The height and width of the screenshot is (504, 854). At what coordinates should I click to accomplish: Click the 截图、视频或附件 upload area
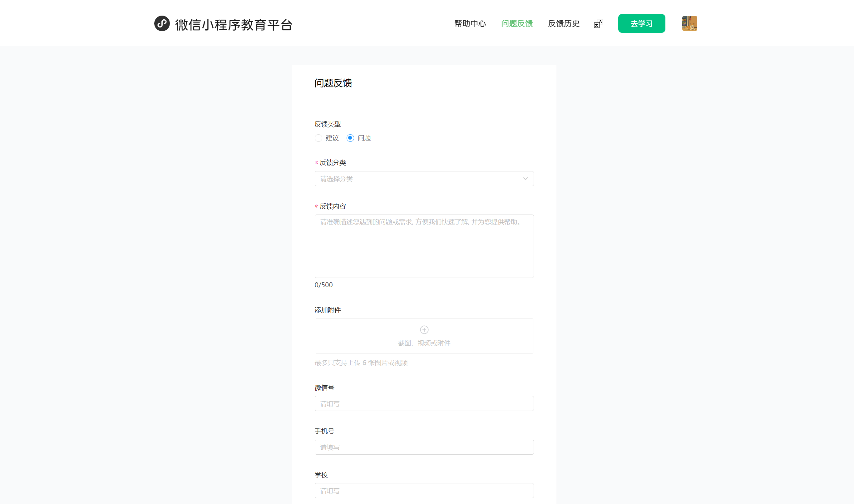pyautogui.click(x=424, y=343)
